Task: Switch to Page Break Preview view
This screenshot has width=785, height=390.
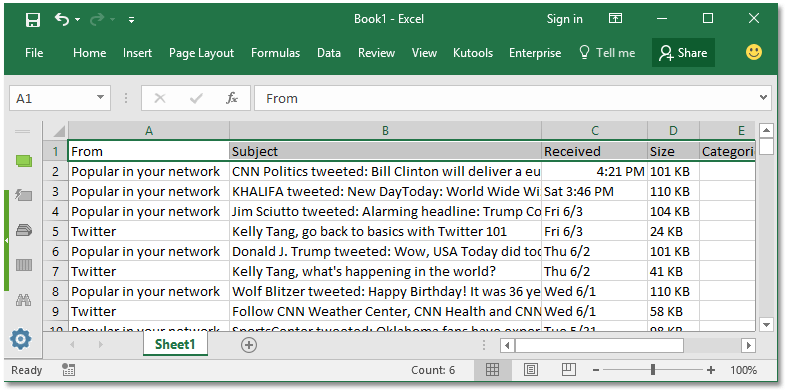Action: point(569,370)
